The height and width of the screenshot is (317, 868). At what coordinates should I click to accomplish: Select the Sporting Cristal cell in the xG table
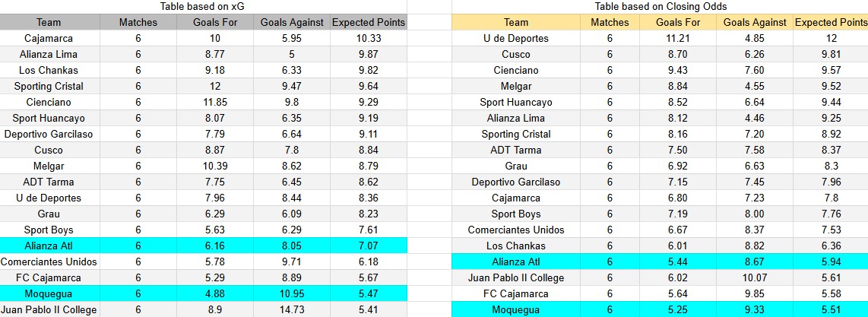coord(49,86)
